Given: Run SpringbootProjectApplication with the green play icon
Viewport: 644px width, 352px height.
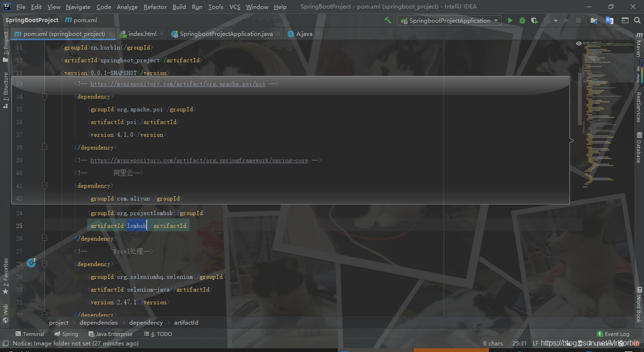Looking at the screenshot, I should [510, 20].
